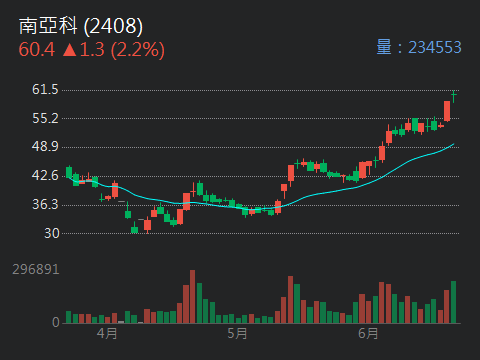Click the 296891 volume axis maximum label
Screen dimensions: 480x360
pyautogui.click(x=36, y=269)
